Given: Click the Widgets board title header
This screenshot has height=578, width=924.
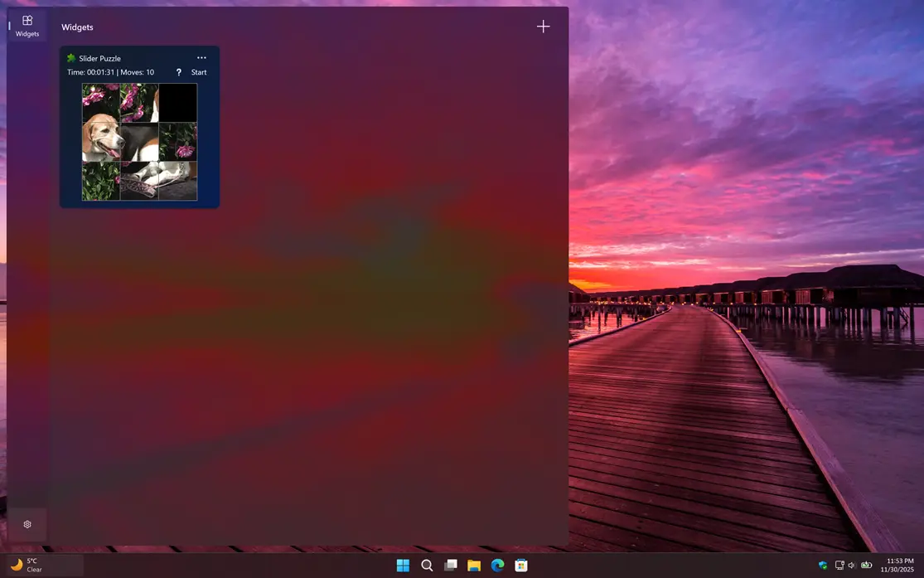Looking at the screenshot, I should (77, 27).
